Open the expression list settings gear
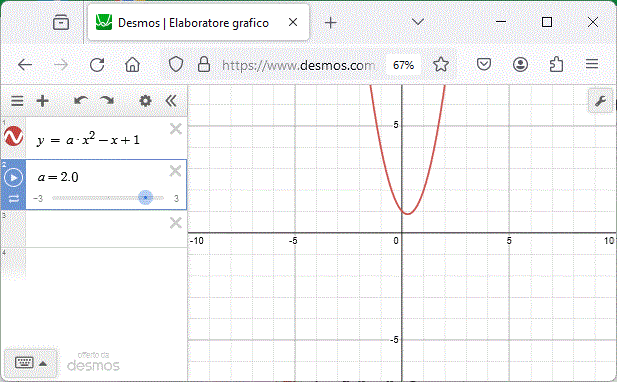Screen dimensions: 617x382 pyautogui.click(x=145, y=101)
